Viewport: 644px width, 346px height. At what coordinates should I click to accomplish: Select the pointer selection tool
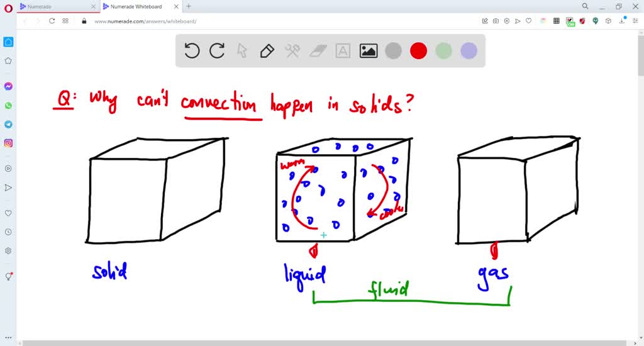pos(242,51)
